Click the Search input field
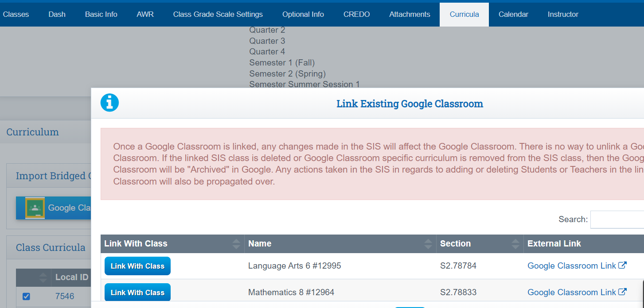The width and height of the screenshot is (644, 308). tap(617, 219)
